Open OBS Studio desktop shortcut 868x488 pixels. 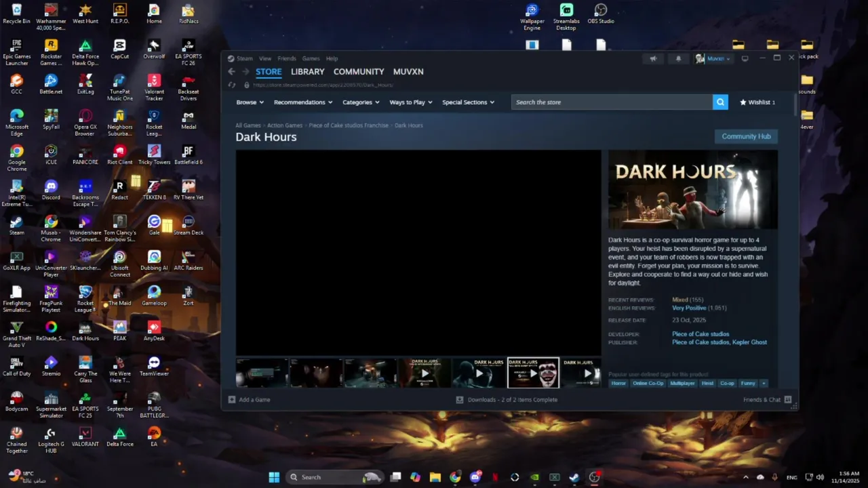coord(601,14)
